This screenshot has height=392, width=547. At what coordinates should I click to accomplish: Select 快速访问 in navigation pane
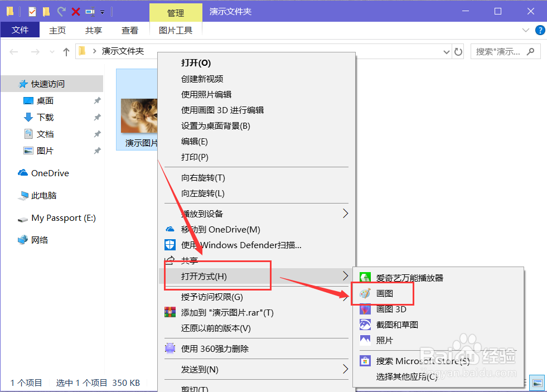52,84
